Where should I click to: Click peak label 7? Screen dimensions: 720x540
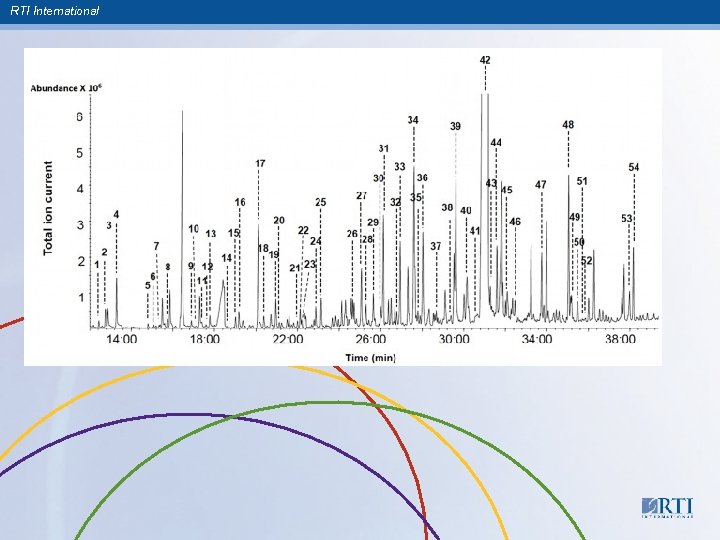click(x=156, y=246)
